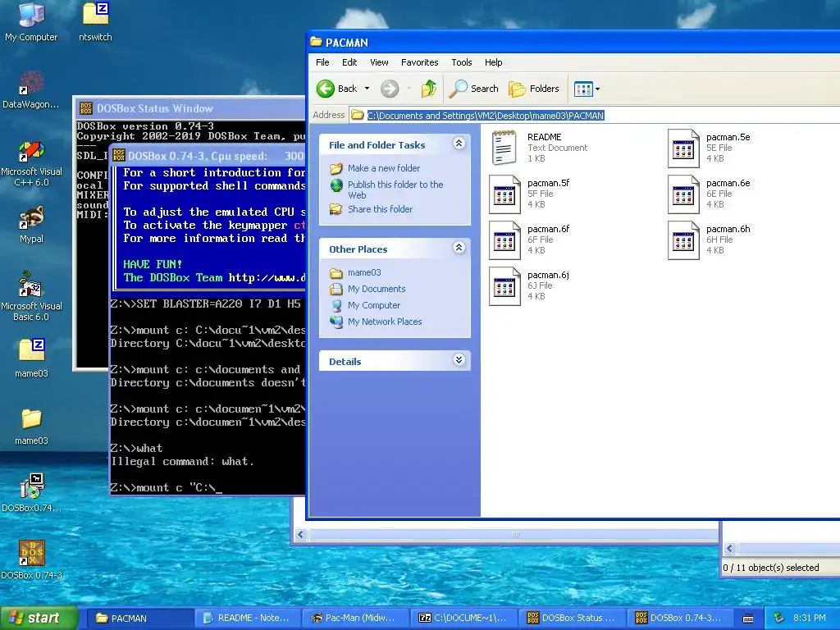Image resolution: width=840 pixels, height=630 pixels.
Task: Open the Help menu
Action: tap(493, 62)
